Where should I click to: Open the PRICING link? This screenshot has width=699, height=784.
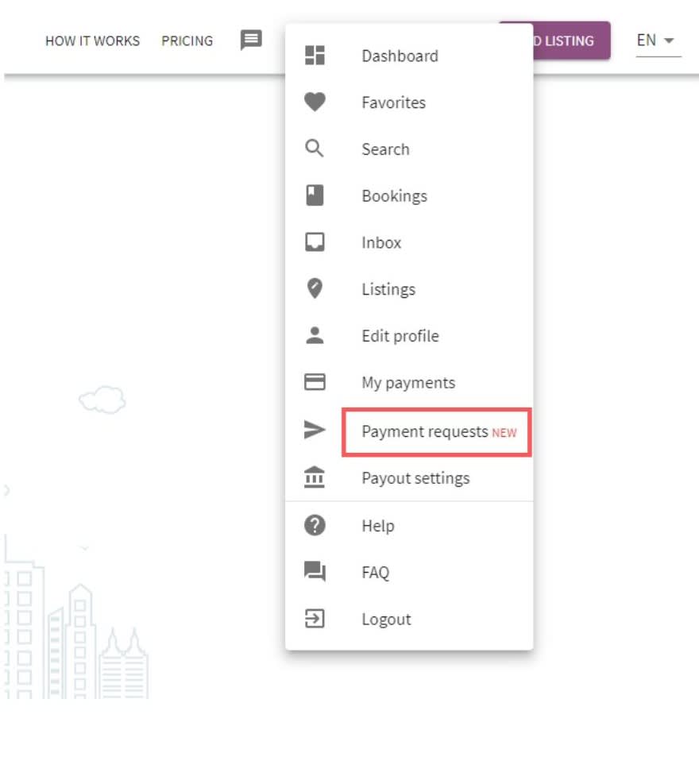[x=187, y=41]
